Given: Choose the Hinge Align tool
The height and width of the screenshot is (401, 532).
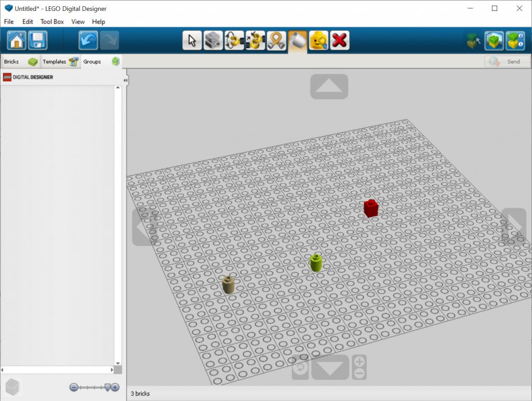Looking at the screenshot, I should (255, 41).
